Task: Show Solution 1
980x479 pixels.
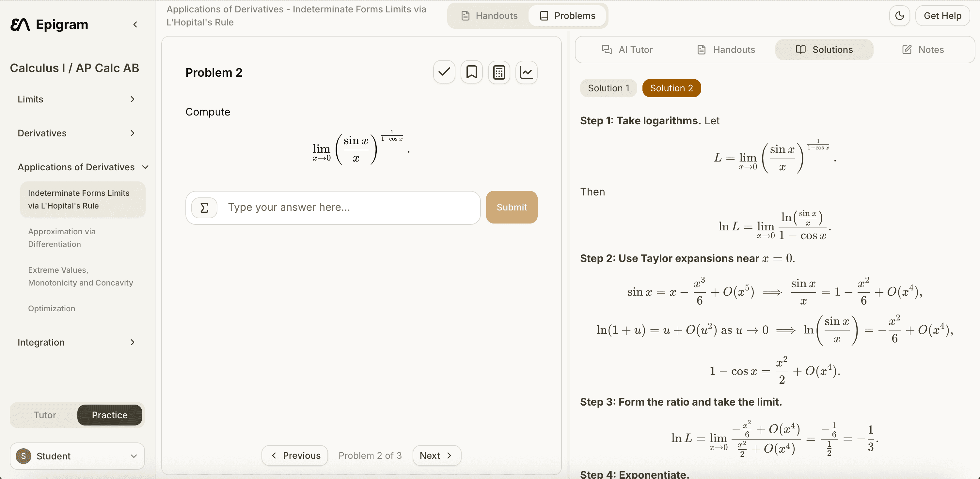Action: [608, 88]
